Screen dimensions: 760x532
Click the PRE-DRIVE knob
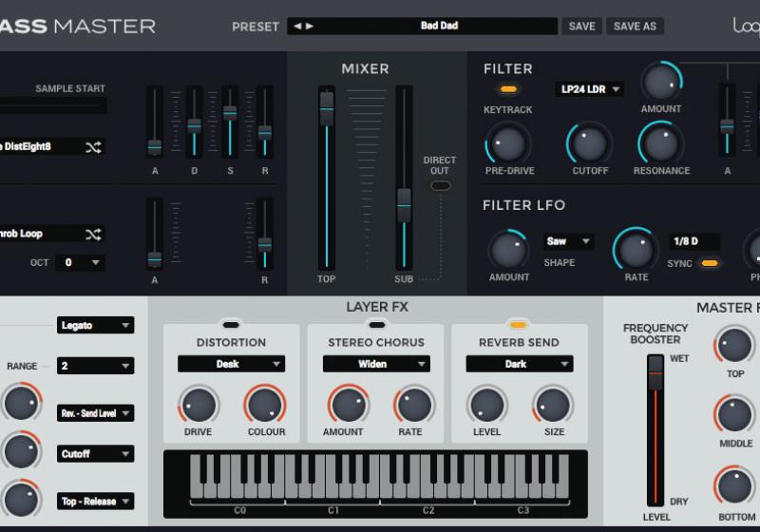508,143
